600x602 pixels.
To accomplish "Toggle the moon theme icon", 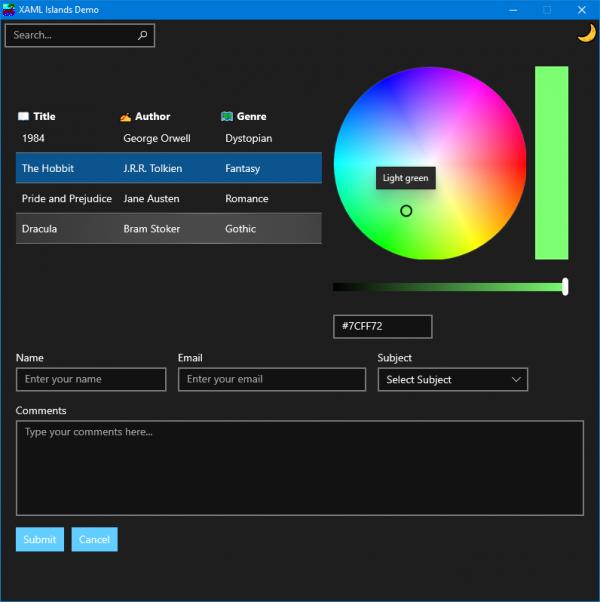I will click(x=587, y=33).
